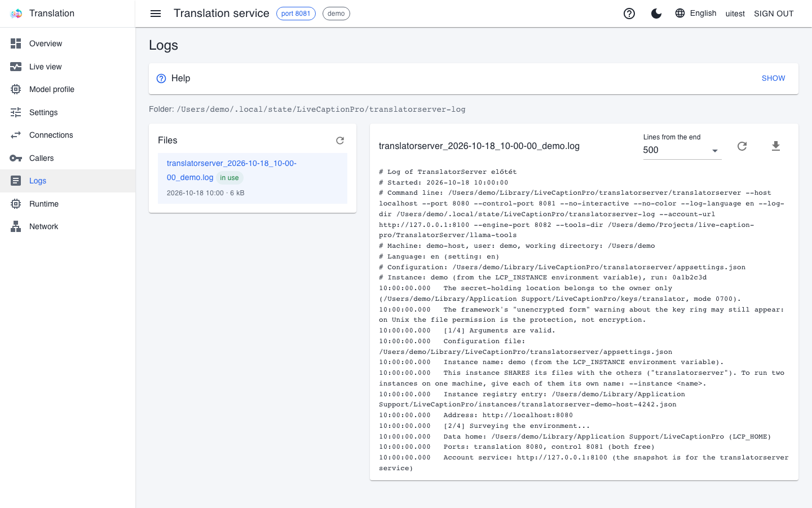812x508 pixels.
Task: Click the Model profile chip icon
Action: coord(16,89)
